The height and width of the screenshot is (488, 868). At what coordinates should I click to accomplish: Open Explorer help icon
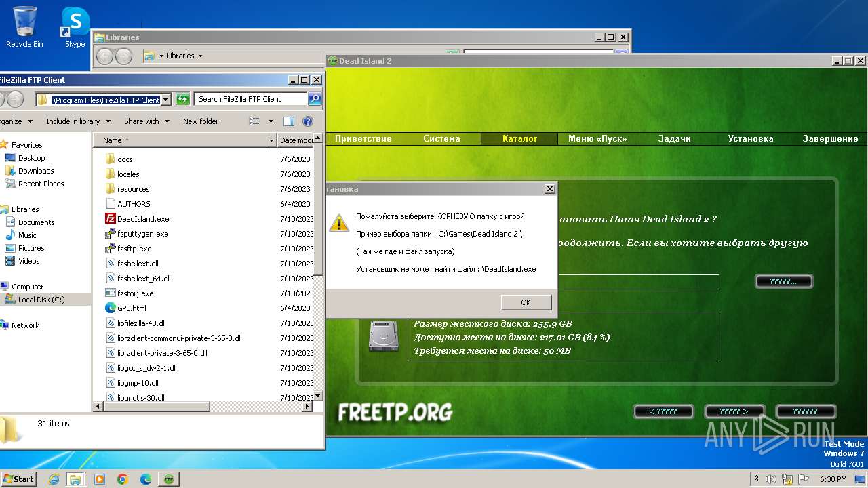308,121
